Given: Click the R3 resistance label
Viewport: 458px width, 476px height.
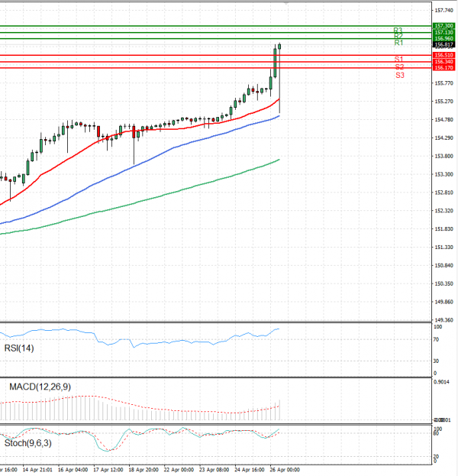Looking at the screenshot, I should 398,30.
